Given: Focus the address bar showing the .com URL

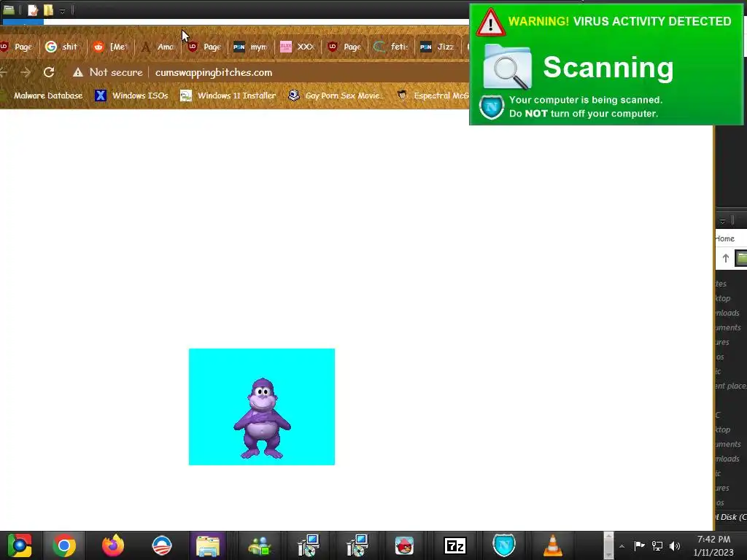Looking at the screenshot, I should tap(214, 72).
